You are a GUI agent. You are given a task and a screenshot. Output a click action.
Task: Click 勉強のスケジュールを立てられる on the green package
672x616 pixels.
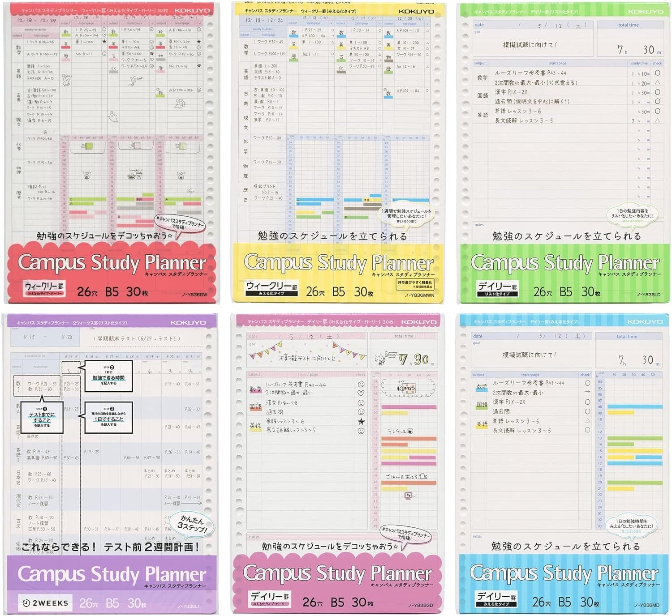pyautogui.click(x=567, y=236)
